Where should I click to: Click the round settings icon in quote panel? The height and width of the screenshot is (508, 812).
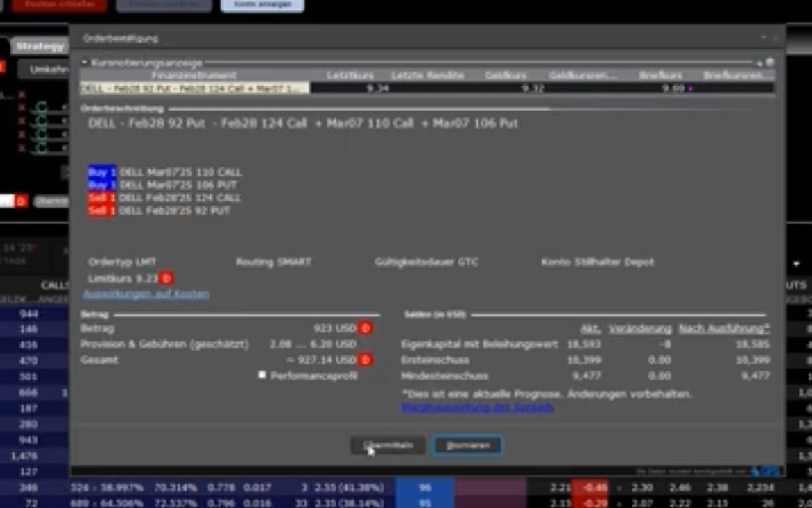tap(770, 63)
